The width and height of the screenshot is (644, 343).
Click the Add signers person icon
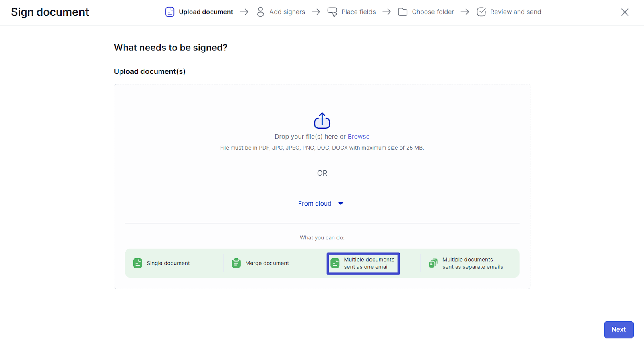[260, 12]
